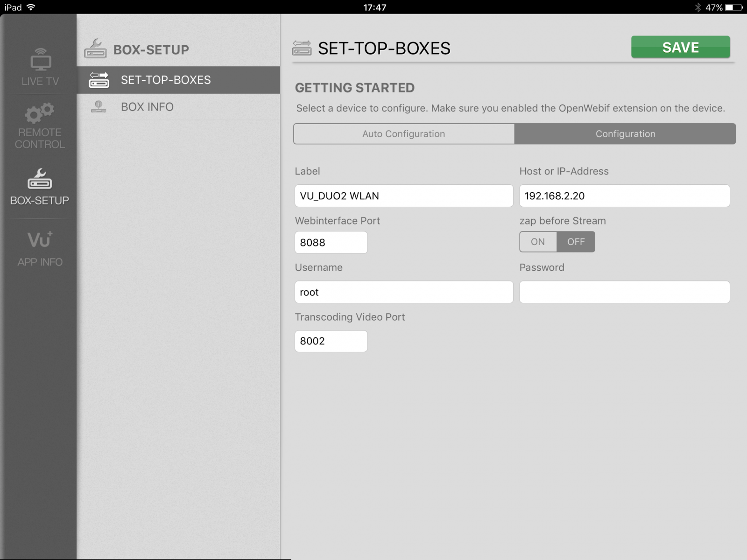
Task: Set zap before Stream to OFF
Action: (576, 242)
